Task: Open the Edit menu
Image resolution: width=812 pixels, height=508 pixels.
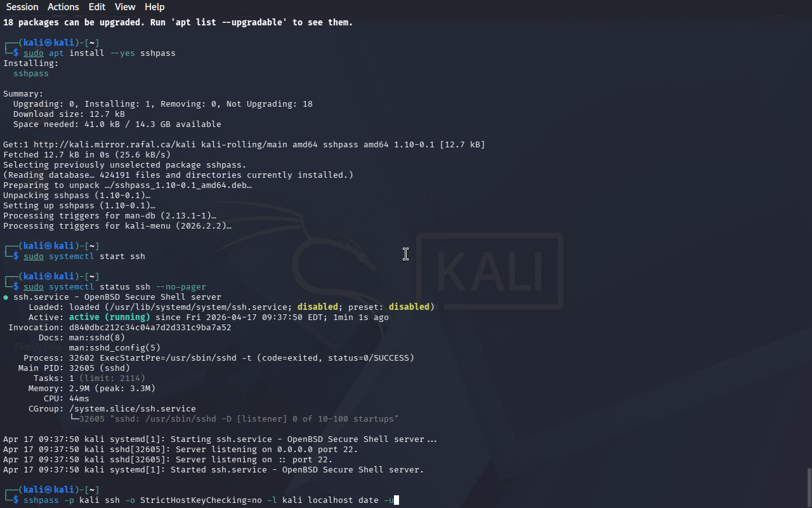Action: (x=97, y=7)
